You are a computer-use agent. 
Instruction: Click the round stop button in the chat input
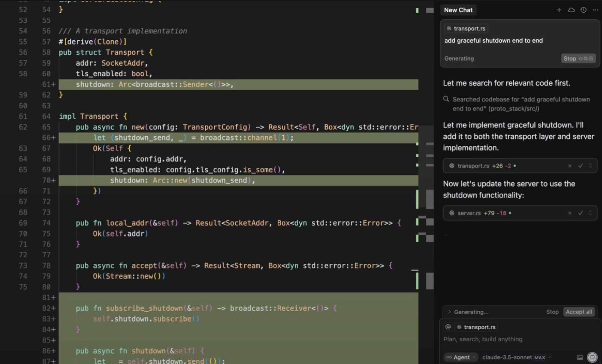[592, 357]
